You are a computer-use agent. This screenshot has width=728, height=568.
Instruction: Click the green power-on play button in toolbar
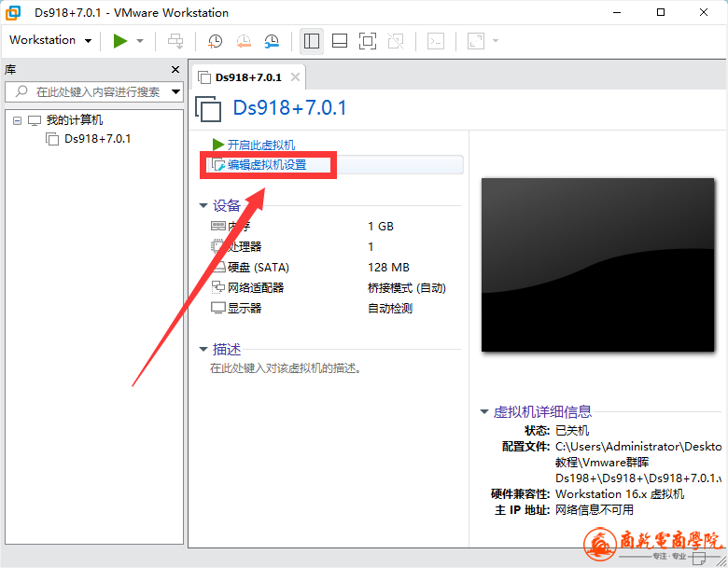[x=120, y=41]
